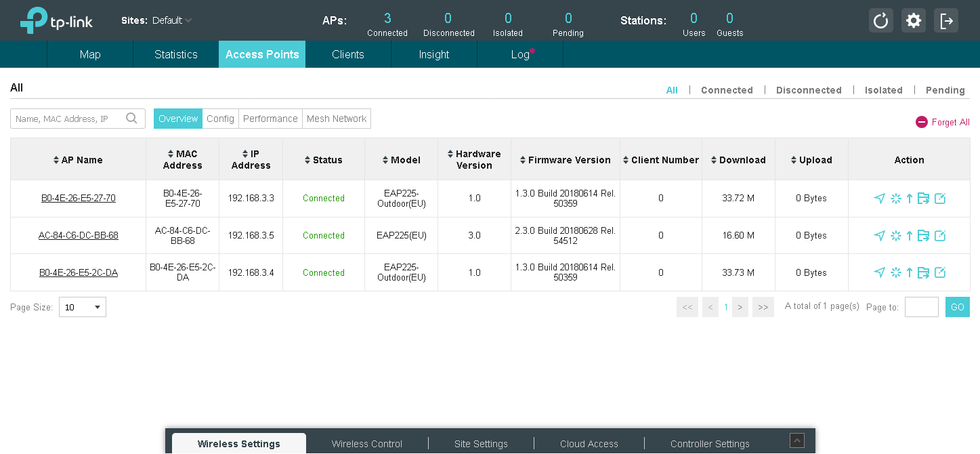Click the GO page button
980x454 pixels.
[x=958, y=307]
